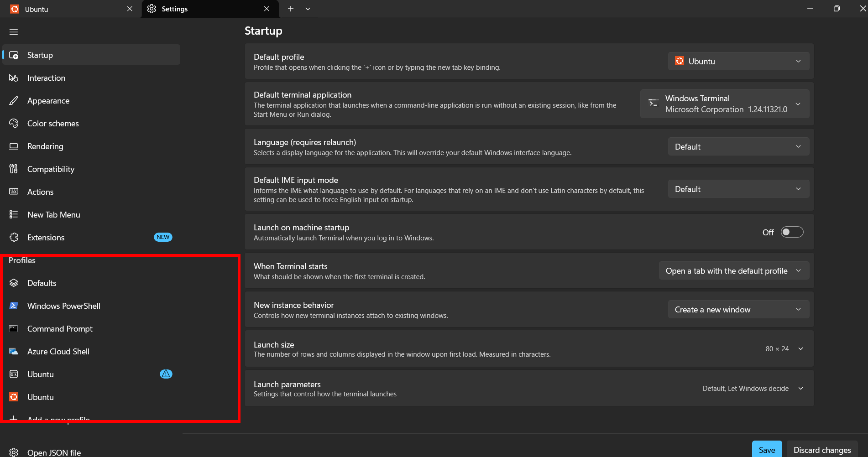The height and width of the screenshot is (457, 868).
Task: Click Open JSON file
Action: pyautogui.click(x=91, y=452)
